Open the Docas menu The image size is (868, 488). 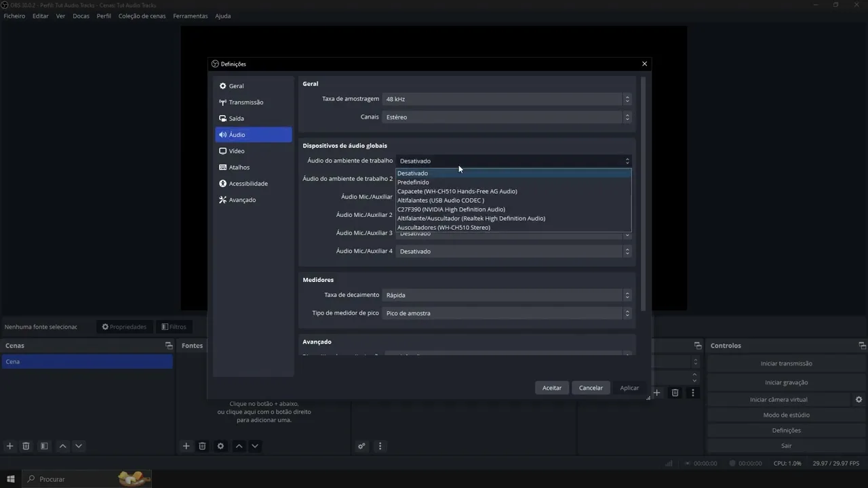click(81, 16)
